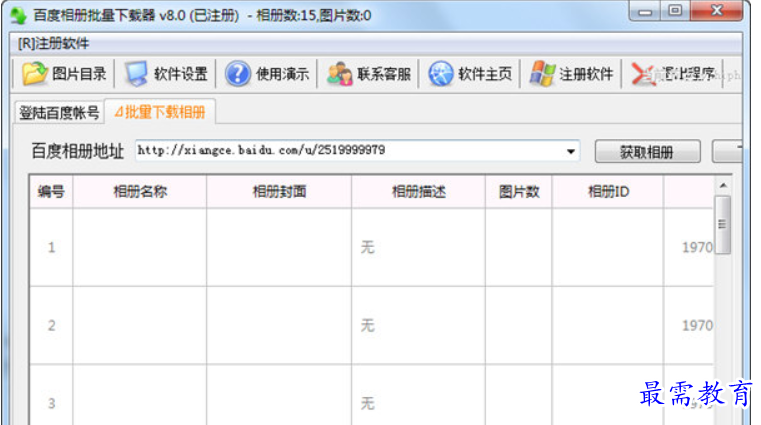Click 无 description in row 2
761x425 pixels.
[x=367, y=326]
